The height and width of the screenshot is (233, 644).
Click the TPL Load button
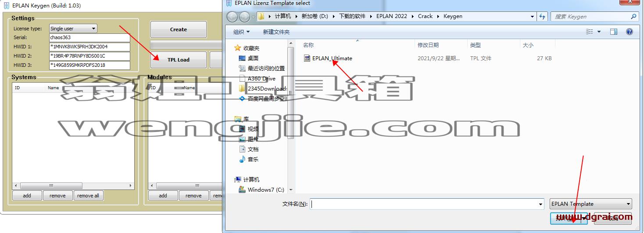[x=179, y=60]
